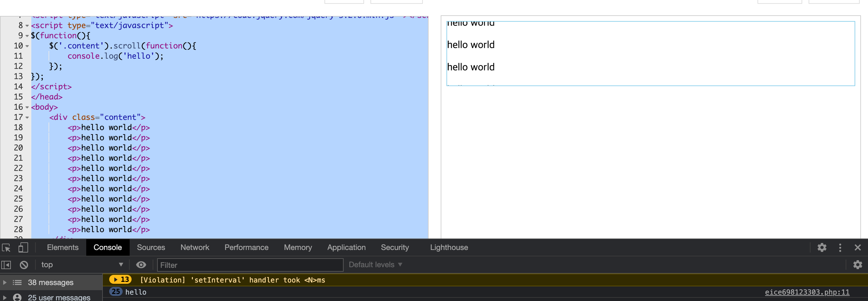Open the Application tab
This screenshot has width=868, height=301.
[346, 247]
